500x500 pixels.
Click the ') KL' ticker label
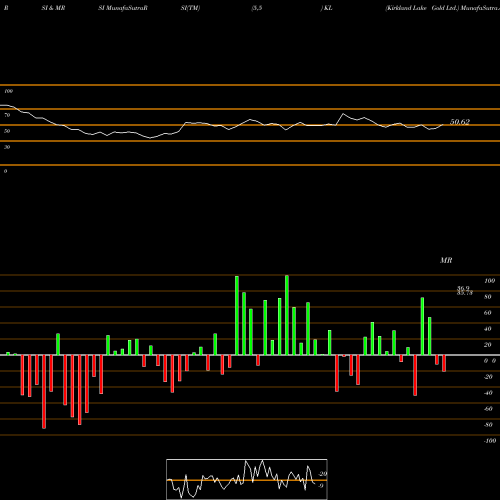[327, 8]
